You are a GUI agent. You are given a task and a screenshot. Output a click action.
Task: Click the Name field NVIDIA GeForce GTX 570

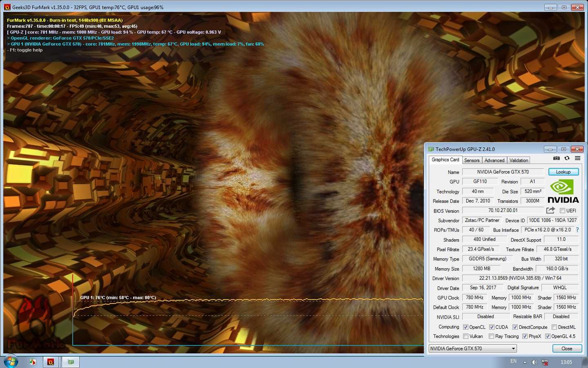[x=503, y=172]
